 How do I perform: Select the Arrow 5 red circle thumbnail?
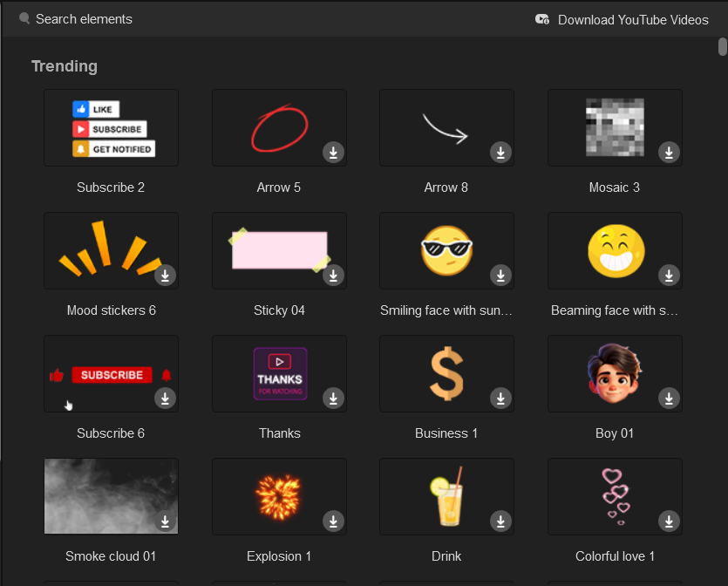pyautogui.click(x=279, y=127)
